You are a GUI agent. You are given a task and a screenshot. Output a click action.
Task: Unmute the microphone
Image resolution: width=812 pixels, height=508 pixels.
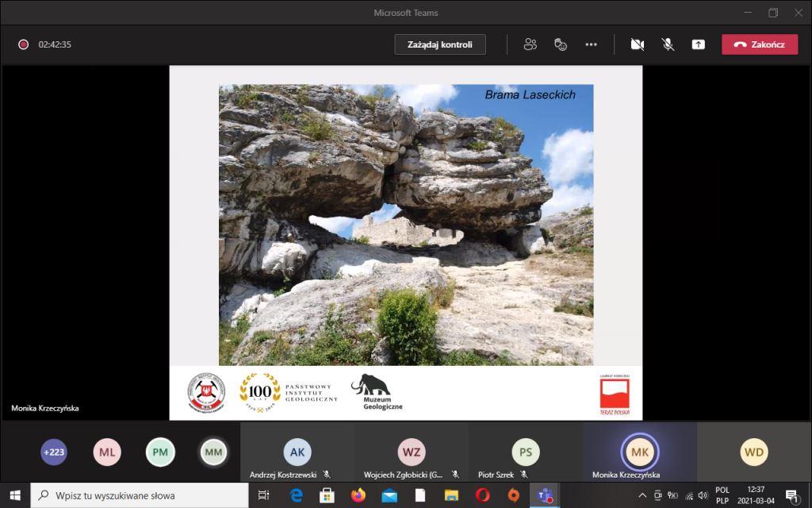pyautogui.click(x=668, y=44)
